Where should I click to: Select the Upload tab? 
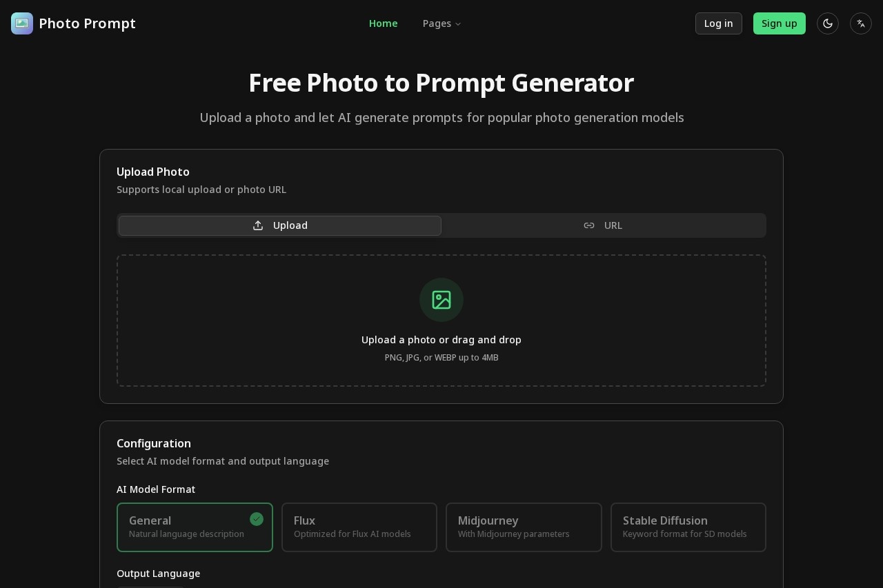click(279, 225)
